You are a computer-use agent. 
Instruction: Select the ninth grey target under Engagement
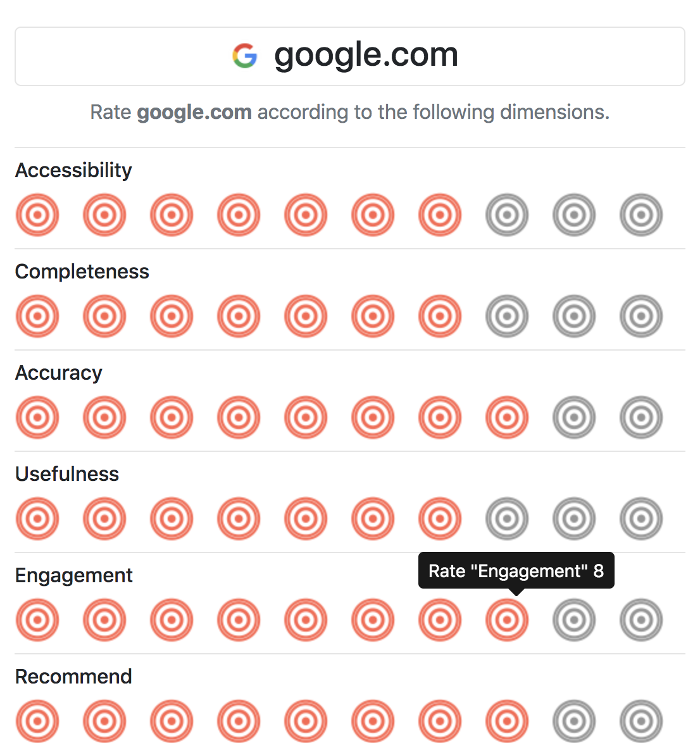click(x=574, y=620)
